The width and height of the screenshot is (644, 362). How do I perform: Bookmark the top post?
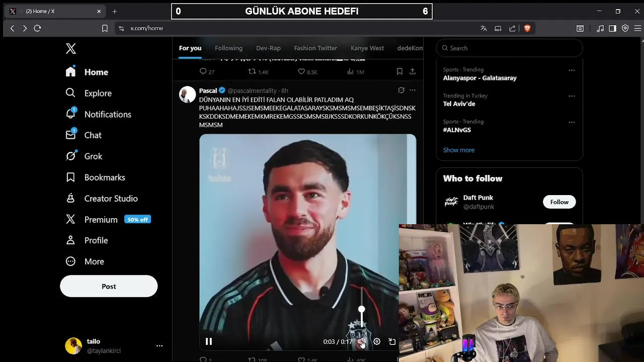coord(399,72)
